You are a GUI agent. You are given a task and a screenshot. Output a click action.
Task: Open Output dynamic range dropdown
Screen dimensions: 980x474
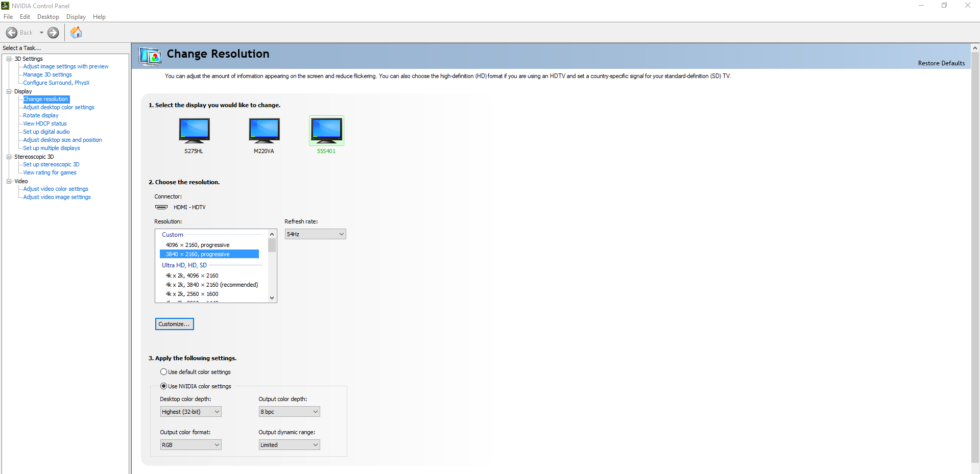point(289,445)
